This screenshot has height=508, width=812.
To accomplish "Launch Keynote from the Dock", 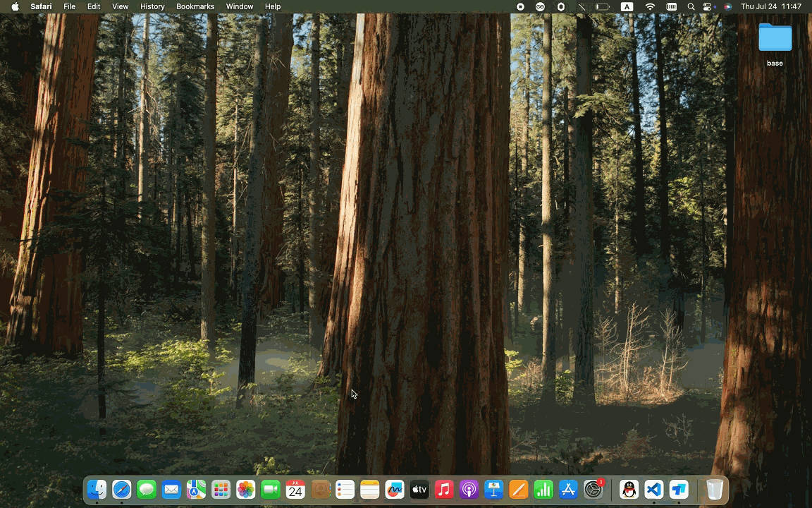I will click(493, 490).
